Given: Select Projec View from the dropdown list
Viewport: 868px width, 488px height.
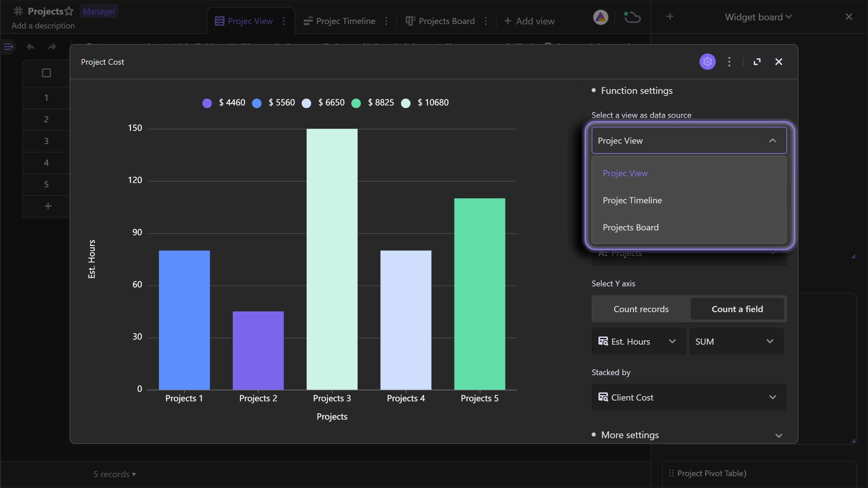Looking at the screenshot, I should click(625, 173).
